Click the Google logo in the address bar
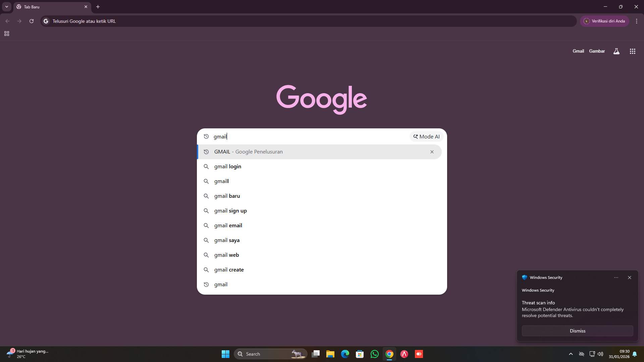This screenshot has height=362, width=644. point(46,21)
